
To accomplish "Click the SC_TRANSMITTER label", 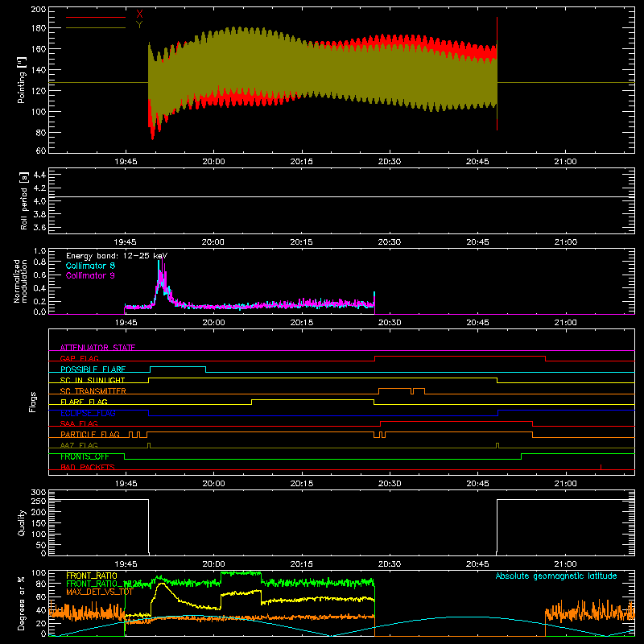I will (93, 391).
